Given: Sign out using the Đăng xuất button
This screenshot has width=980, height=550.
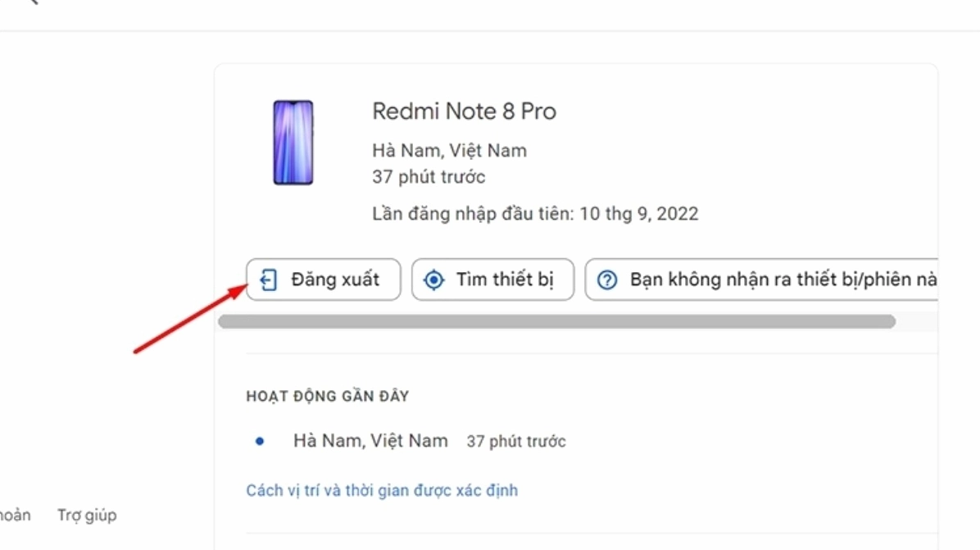Looking at the screenshot, I should pyautogui.click(x=323, y=280).
